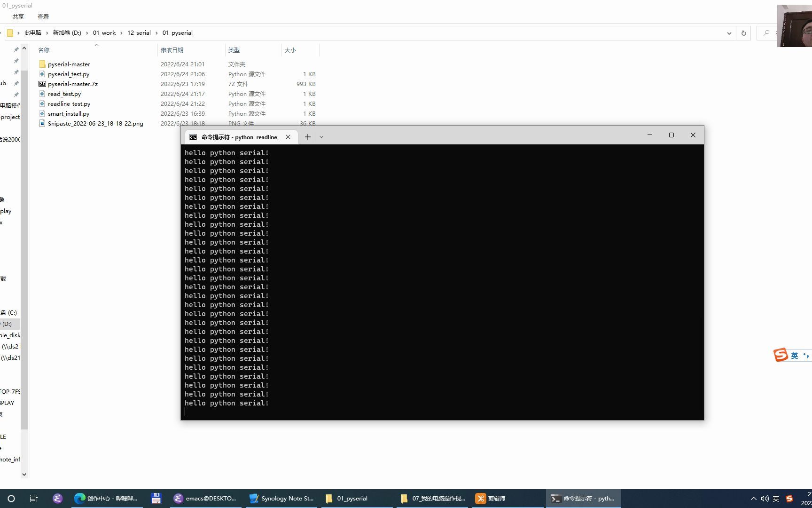Open the purple Emacs icon pinned on the taskbar
Screen dimensions: 812x508
pyautogui.click(x=57, y=499)
